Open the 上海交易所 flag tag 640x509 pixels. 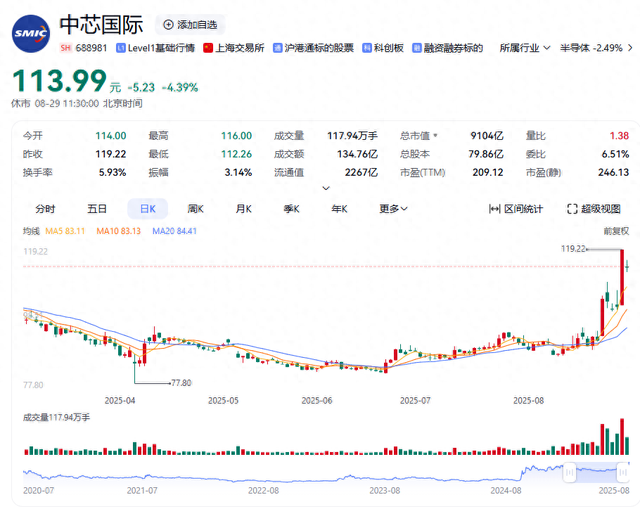click(x=234, y=48)
